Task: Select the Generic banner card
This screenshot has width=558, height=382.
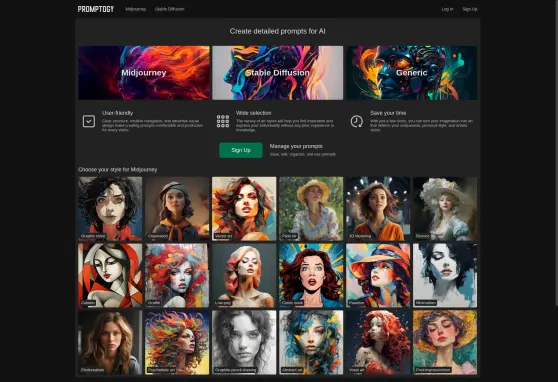Action: (412, 73)
